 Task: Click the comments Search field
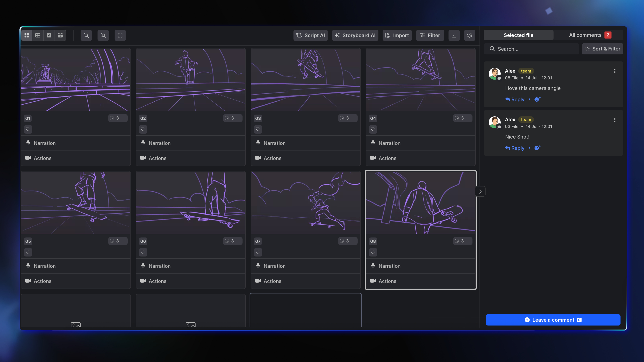pyautogui.click(x=531, y=49)
